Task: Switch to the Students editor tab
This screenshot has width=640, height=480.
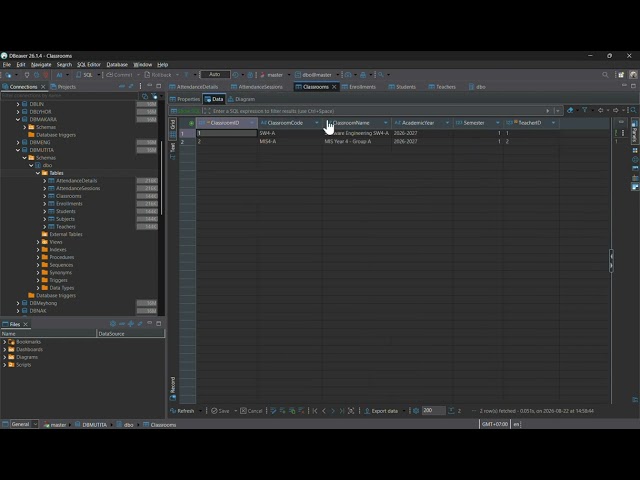Action: (402, 87)
